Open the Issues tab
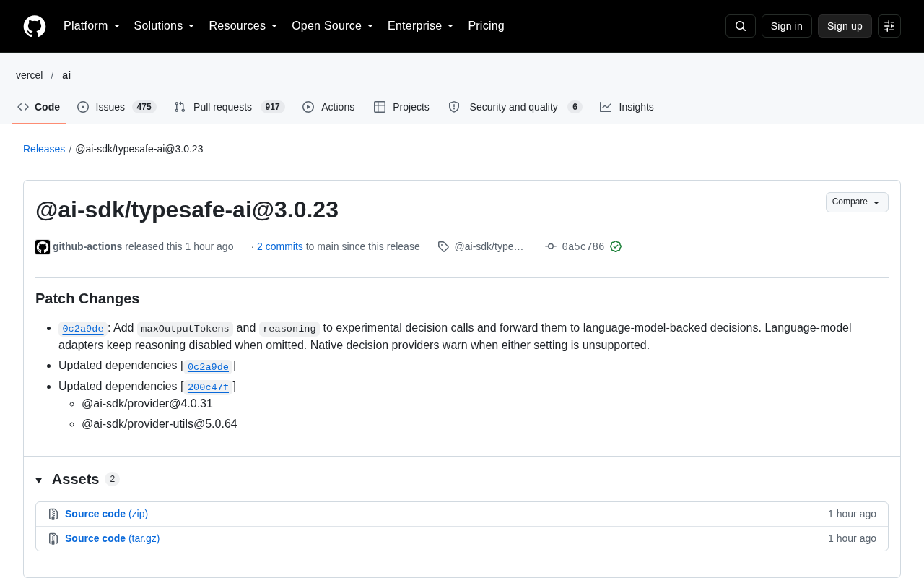The height and width of the screenshot is (578, 924). click(117, 107)
